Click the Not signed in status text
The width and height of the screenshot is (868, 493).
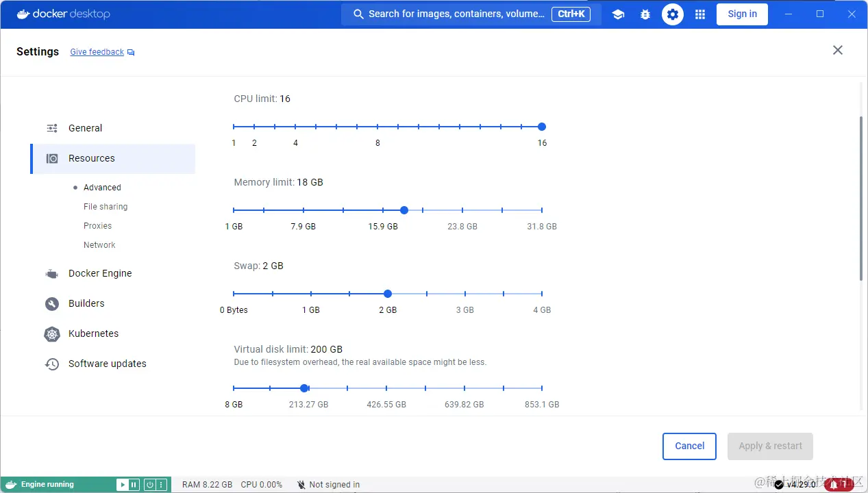coord(334,485)
